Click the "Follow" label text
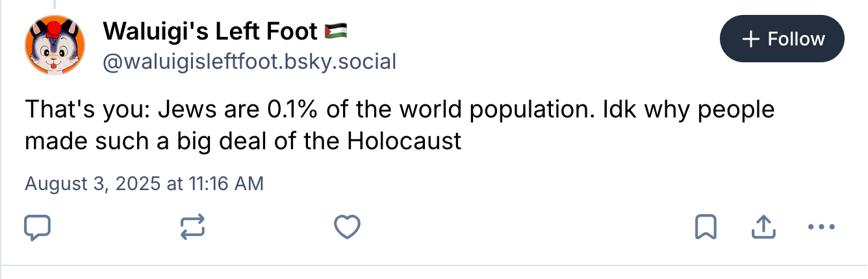The image size is (868, 279). [x=796, y=39]
